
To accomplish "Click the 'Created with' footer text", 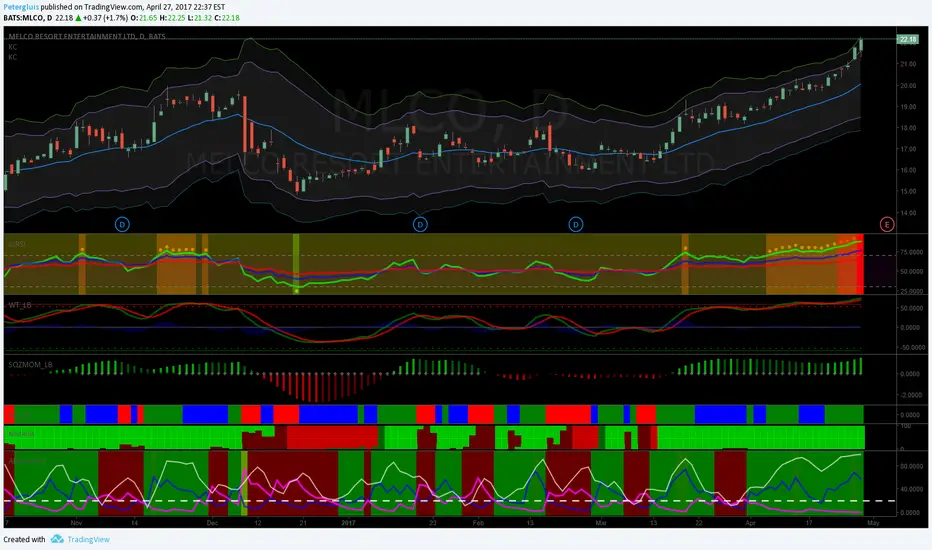I will (24, 539).
